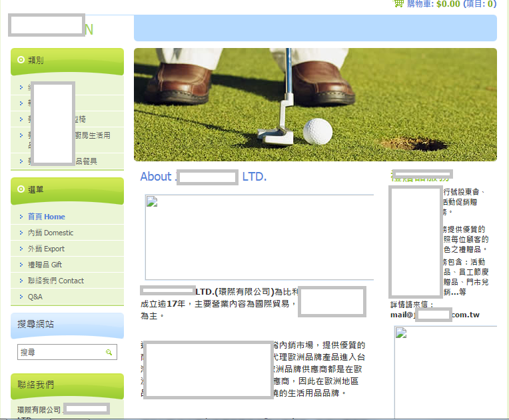Click arrow bullet beside 外銷 Export
The width and height of the screenshot is (509, 420).
tap(21, 249)
